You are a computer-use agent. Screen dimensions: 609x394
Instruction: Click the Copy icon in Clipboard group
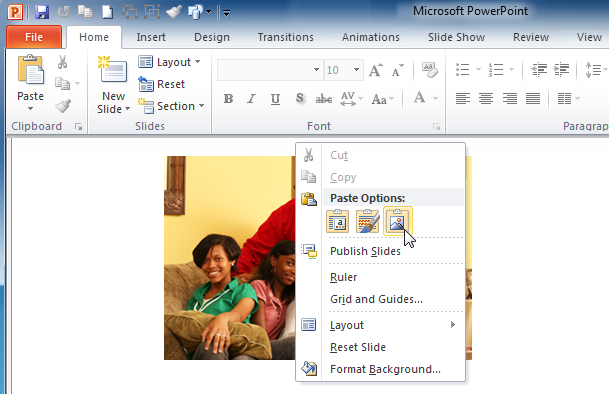click(x=63, y=84)
